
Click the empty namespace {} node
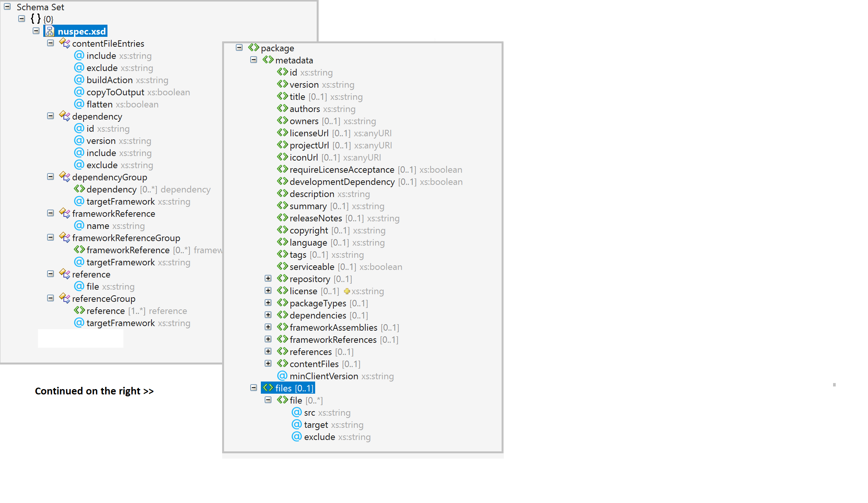coord(34,19)
